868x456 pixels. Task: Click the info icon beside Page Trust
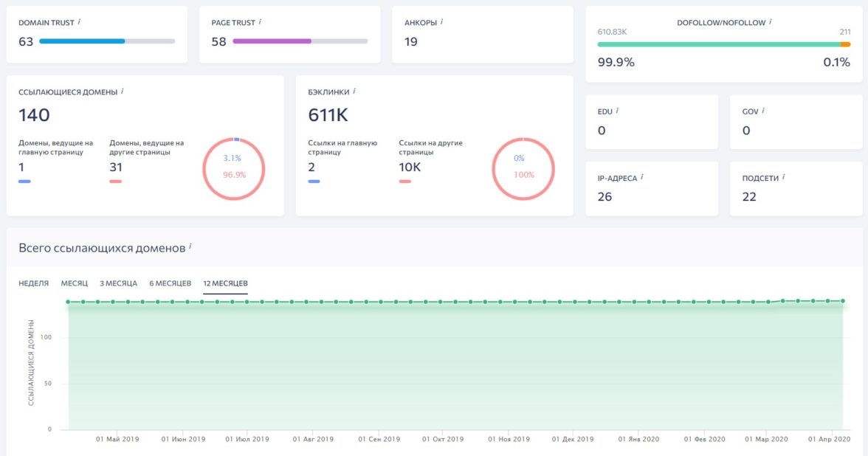click(260, 22)
